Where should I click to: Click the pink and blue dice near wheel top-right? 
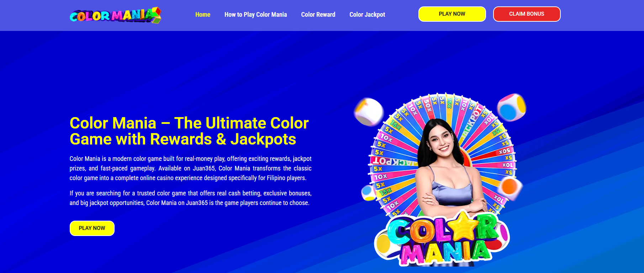pyautogui.click(x=512, y=107)
